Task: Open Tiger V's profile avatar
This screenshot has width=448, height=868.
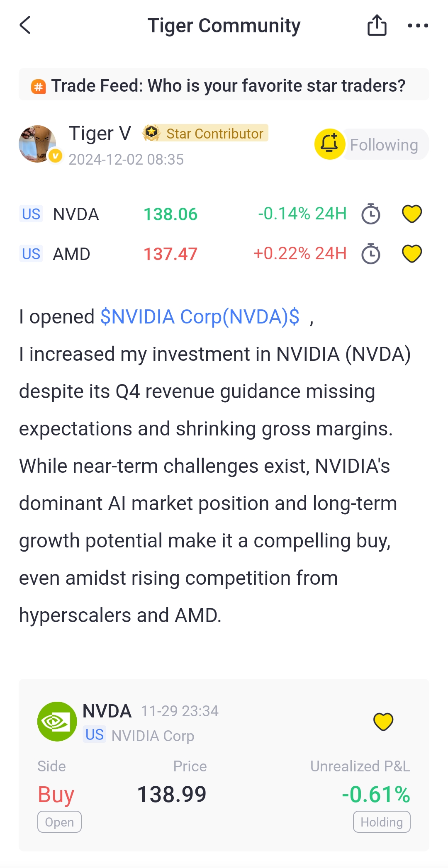Action: 38,144
